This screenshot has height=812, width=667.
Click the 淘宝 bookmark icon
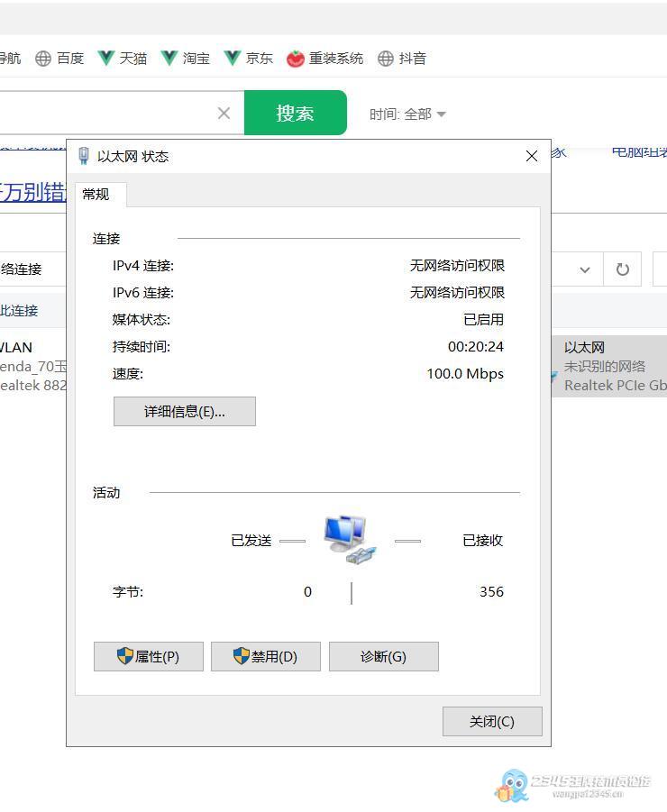169,59
